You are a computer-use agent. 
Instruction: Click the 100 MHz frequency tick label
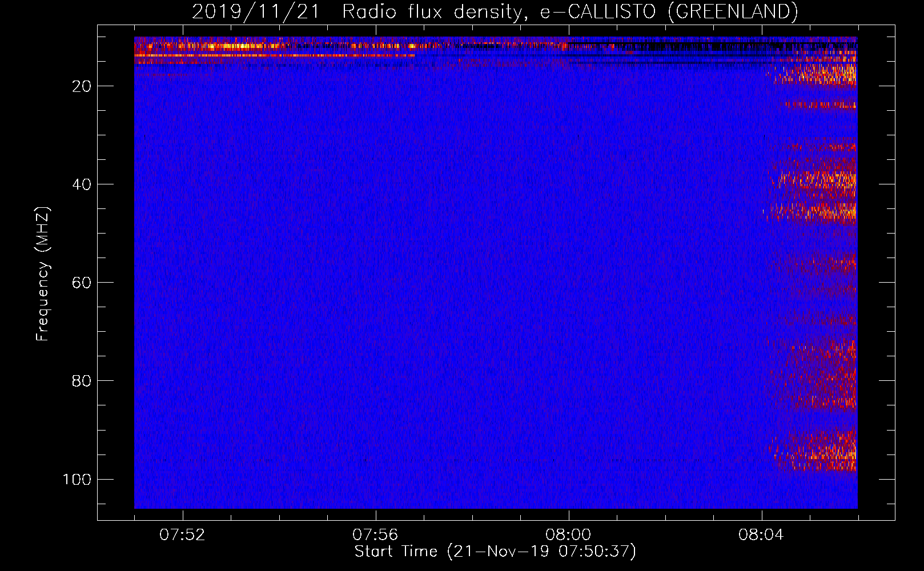click(x=77, y=479)
